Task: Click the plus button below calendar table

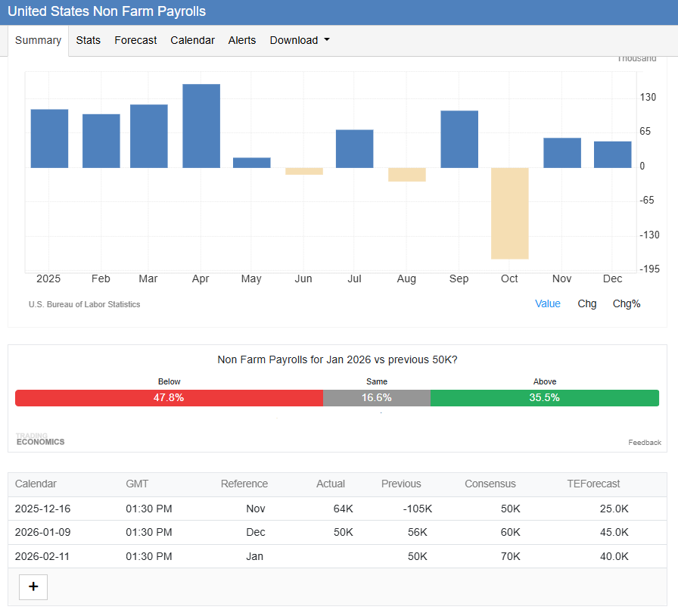Action: click(x=33, y=586)
